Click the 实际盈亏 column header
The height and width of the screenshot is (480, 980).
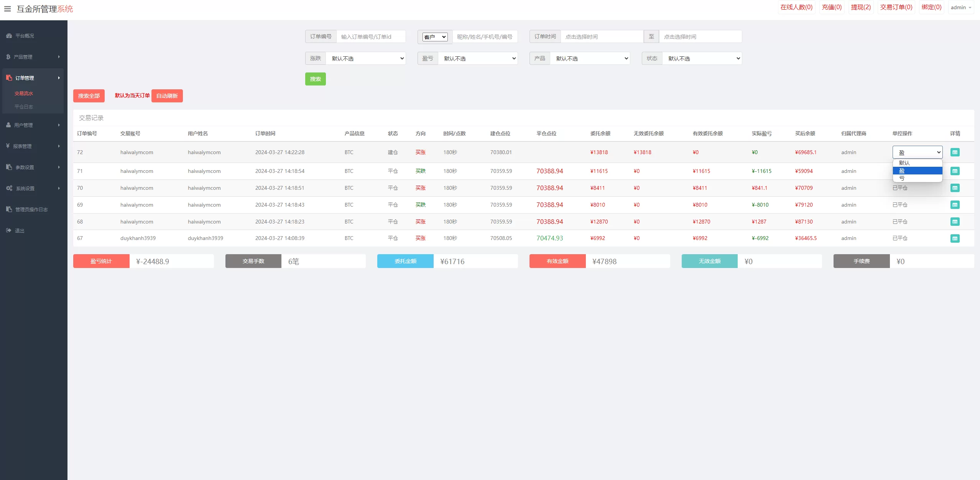pos(761,133)
